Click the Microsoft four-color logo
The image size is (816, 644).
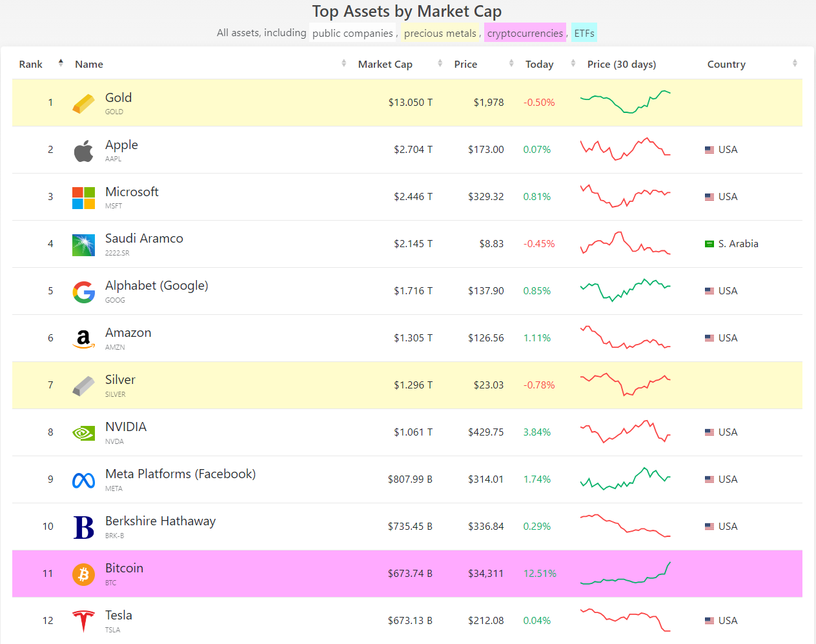[x=83, y=197]
